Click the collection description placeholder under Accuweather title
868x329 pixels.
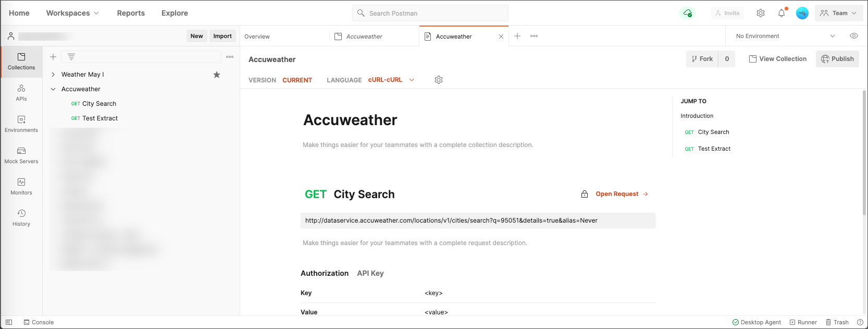click(418, 145)
